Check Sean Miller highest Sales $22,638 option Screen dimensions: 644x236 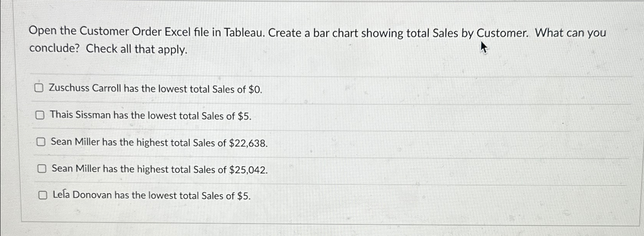click(41, 142)
